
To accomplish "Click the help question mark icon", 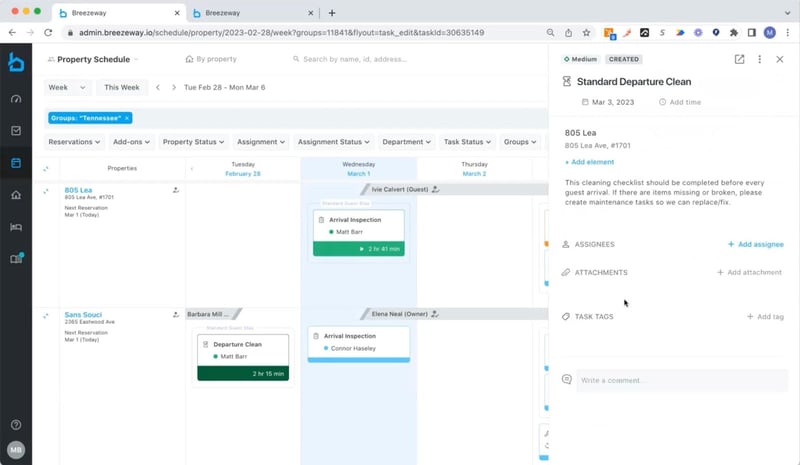I will click(x=16, y=425).
